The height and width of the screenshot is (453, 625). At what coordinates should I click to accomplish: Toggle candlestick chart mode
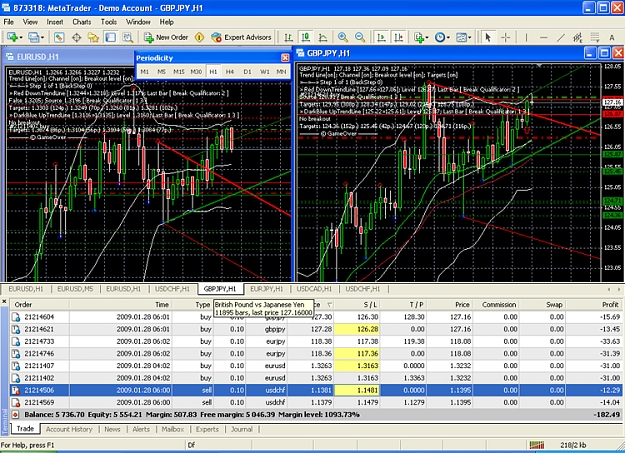(306, 37)
